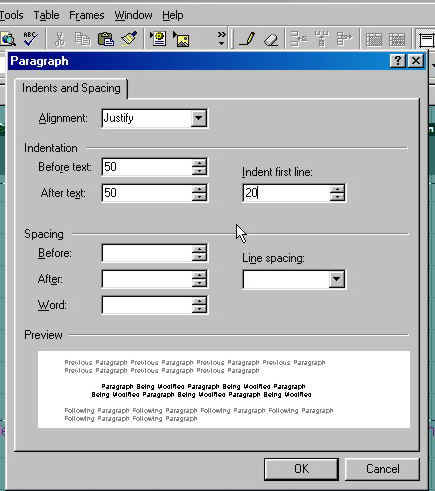Run the ABC spelling check icon
435x491 pixels.
[30, 39]
